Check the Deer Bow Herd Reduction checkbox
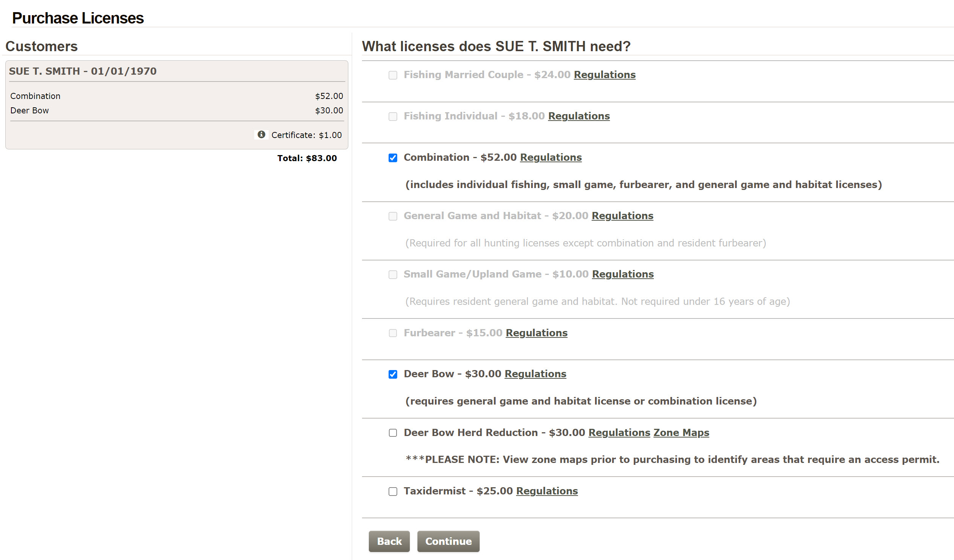This screenshot has width=954, height=560. click(393, 433)
